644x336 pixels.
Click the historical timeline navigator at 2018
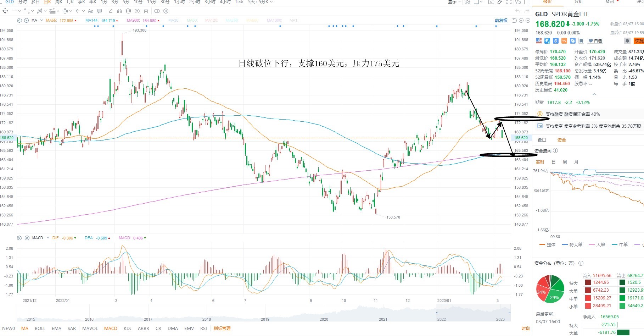pyautogui.click(x=206, y=319)
